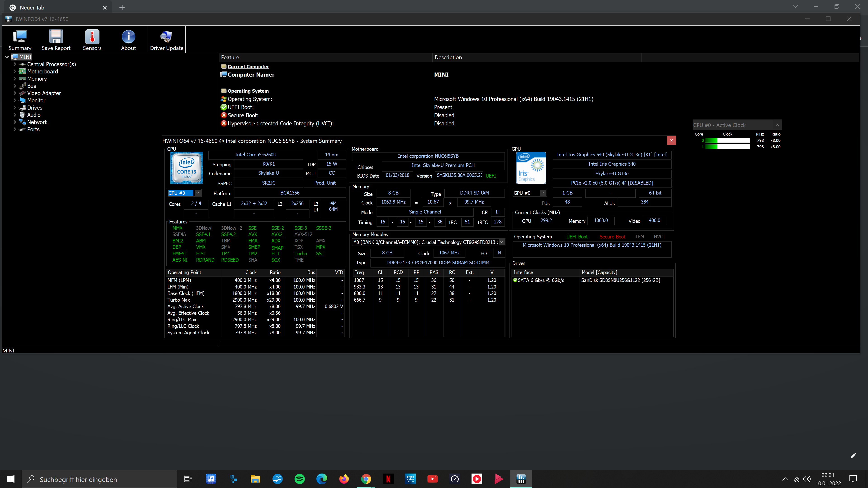
Task: Open Spotify from the taskbar
Action: 299,479
